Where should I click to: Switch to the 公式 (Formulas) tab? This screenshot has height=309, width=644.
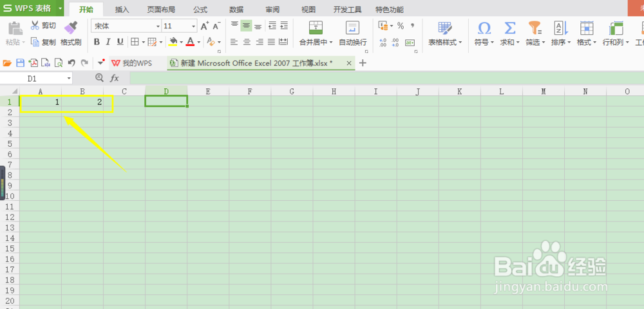coord(200,10)
